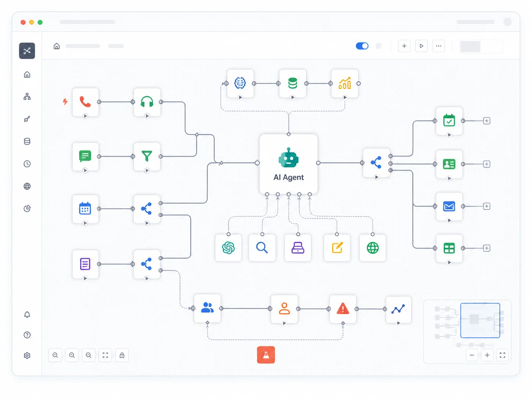Select the yellow edit note tool node
Screen dimensions: 532x399
tap(337, 248)
